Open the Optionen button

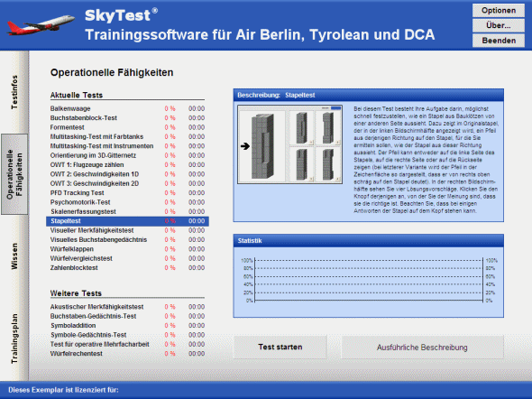(499, 11)
